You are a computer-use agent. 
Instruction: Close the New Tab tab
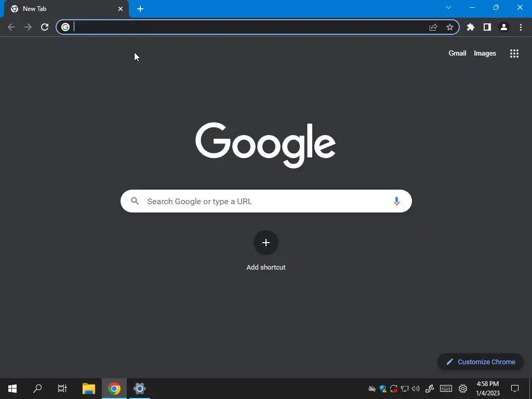click(x=121, y=9)
